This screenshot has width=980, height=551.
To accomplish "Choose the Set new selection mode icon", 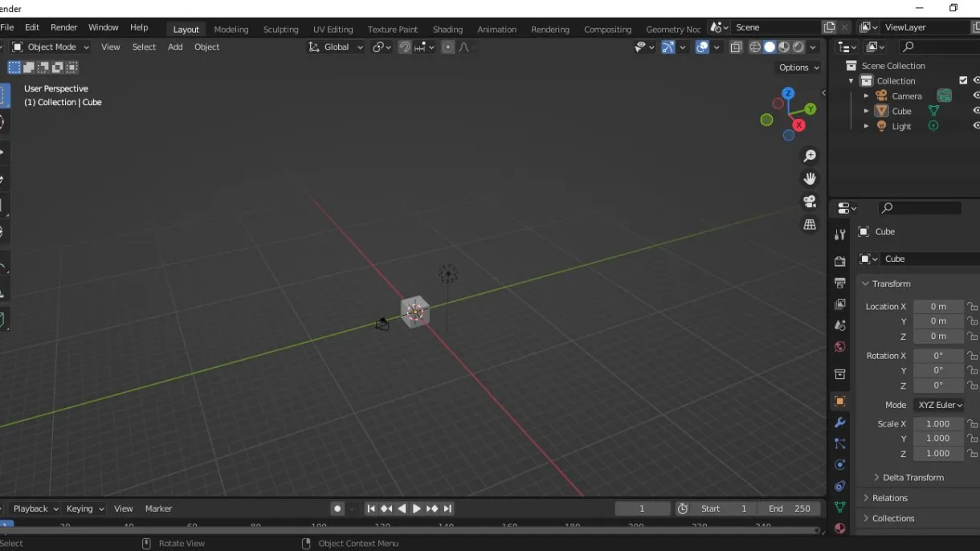I will pos(14,67).
